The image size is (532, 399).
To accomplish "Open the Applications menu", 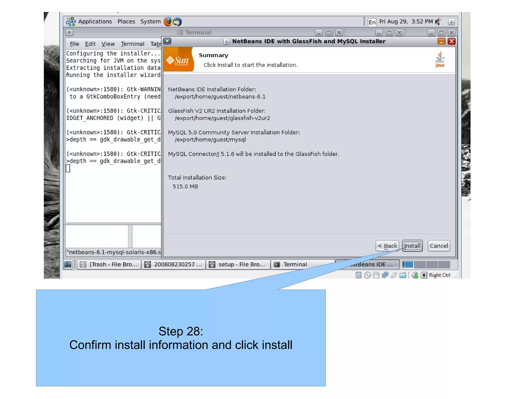I will (x=95, y=22).
